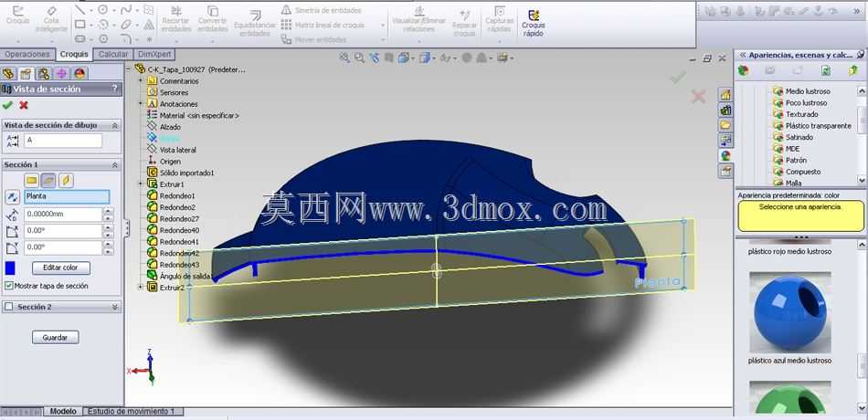The height and width of the screenshot is (420, 868).
Task: Open the FeatureManager design tree tab icon
Action: point(8,74)
